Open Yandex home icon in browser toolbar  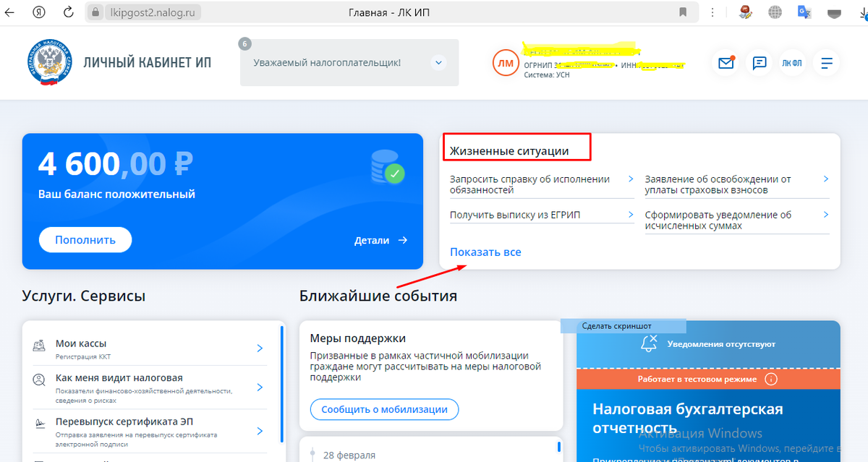point(40,12)
